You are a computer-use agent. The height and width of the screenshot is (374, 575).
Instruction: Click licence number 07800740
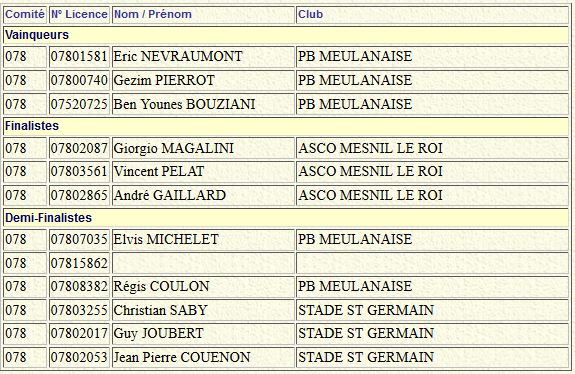[x=79, y=80]
